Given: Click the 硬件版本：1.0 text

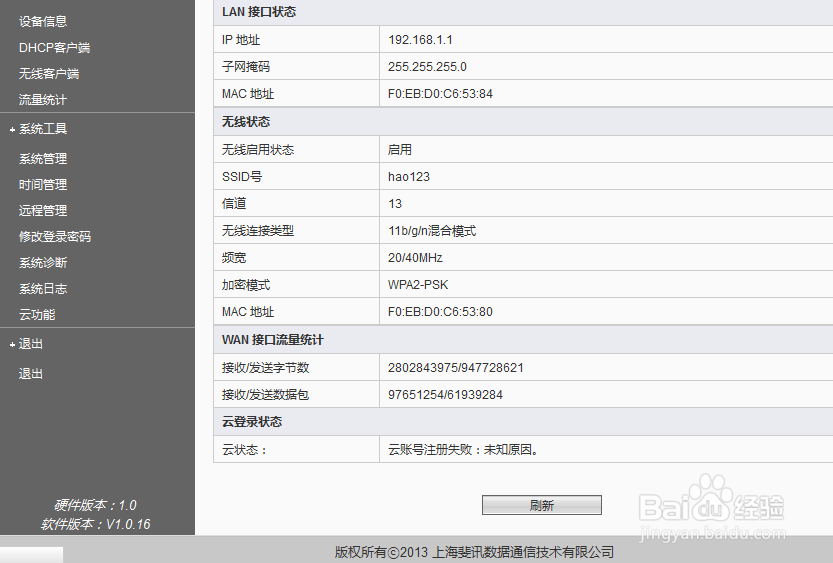Looking at the screenshot, I should pyautogui.click(x=96, y=505).
